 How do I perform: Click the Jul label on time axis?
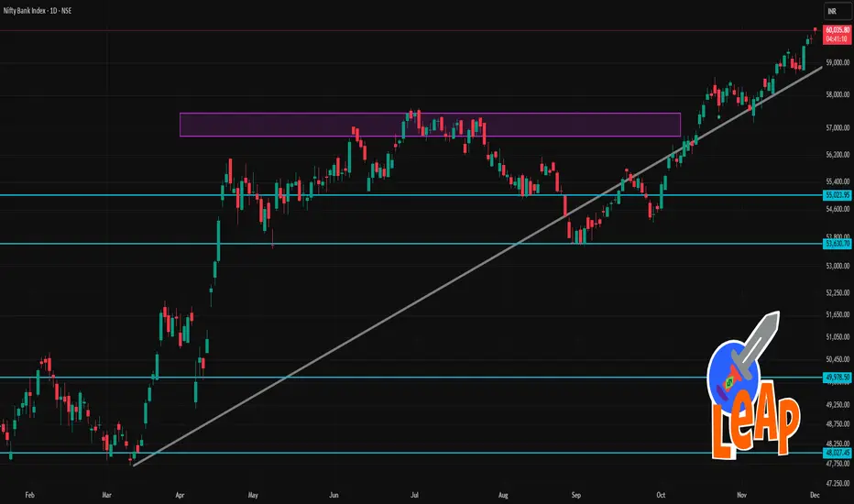414,495
